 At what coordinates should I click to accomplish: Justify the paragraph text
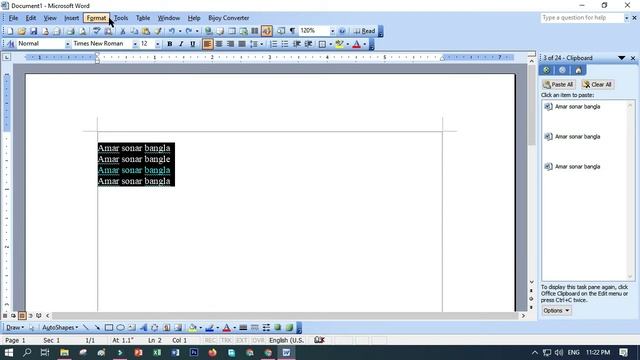242,44
